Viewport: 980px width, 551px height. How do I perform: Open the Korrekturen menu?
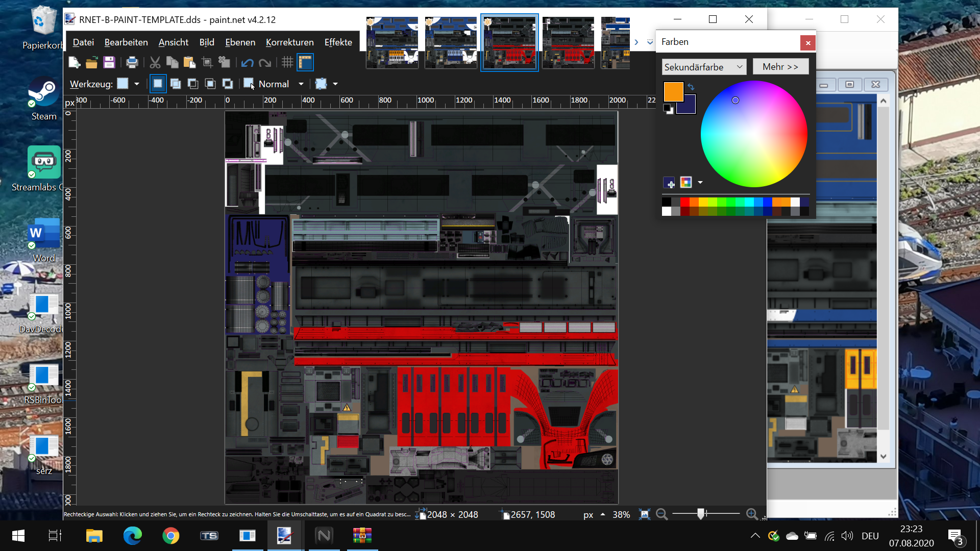(x=289, y=42)
